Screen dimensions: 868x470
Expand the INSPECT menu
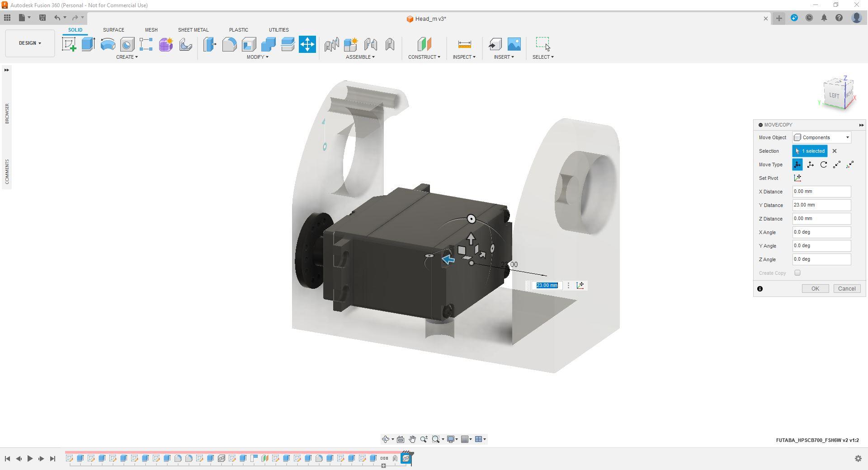tap(464, 57)
